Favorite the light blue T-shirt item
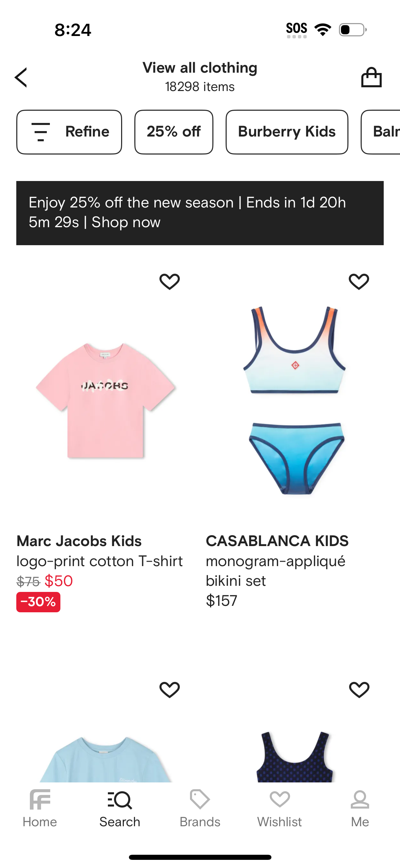This screenshot has height=868, width=400. pos(170,690)
